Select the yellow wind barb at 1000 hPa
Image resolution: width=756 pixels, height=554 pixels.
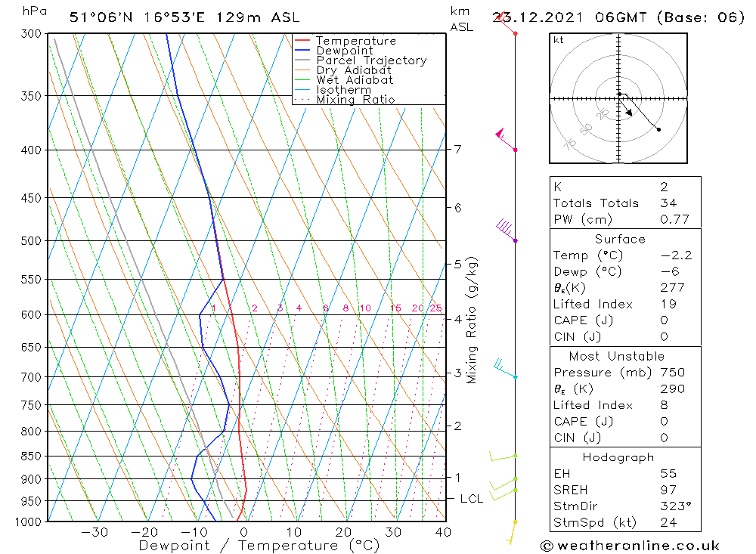click(512, 532)
